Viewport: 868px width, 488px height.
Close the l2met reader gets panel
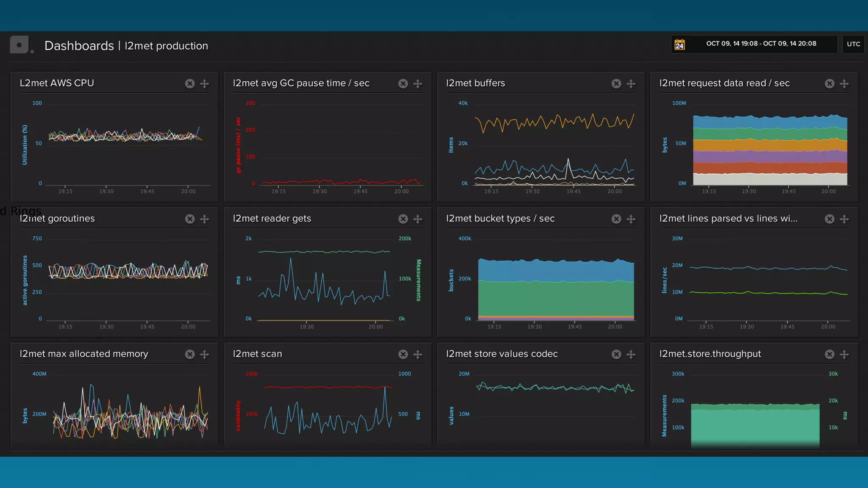403,219
